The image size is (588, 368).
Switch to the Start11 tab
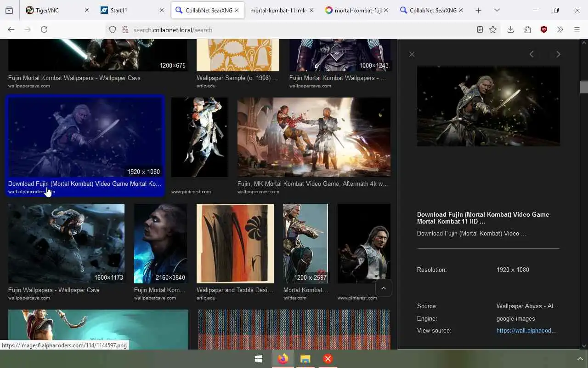click(132, 10)
